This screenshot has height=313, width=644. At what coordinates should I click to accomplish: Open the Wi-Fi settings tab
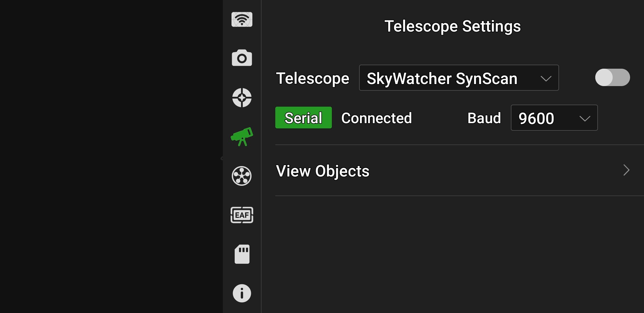click(x=242, y=19)
